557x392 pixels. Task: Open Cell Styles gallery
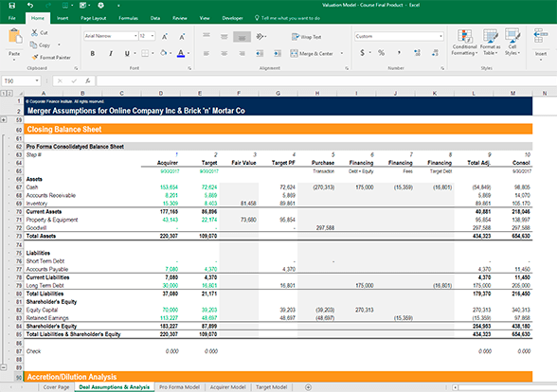(512, 43)
